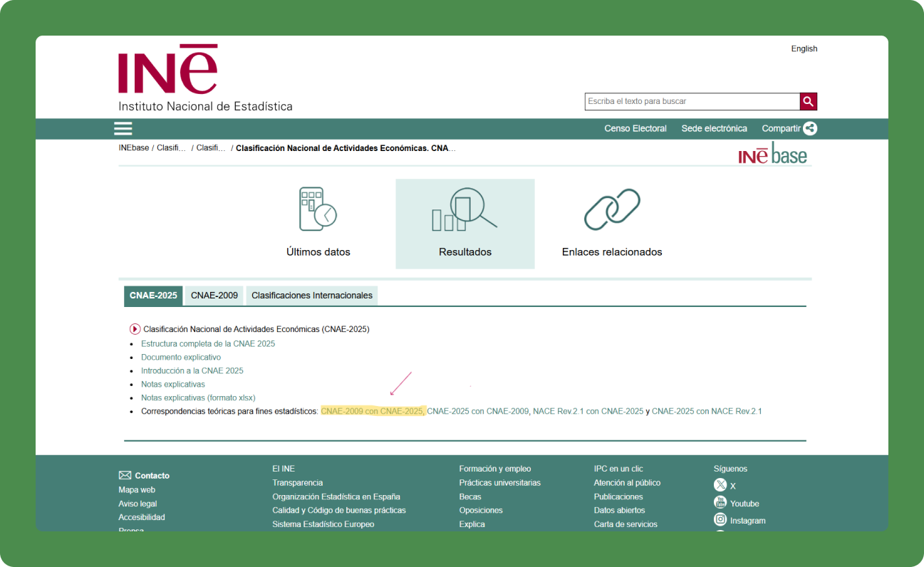This screenshot has height=567, width=924.
Task: Switch language to English
Action: coord(804,49)
